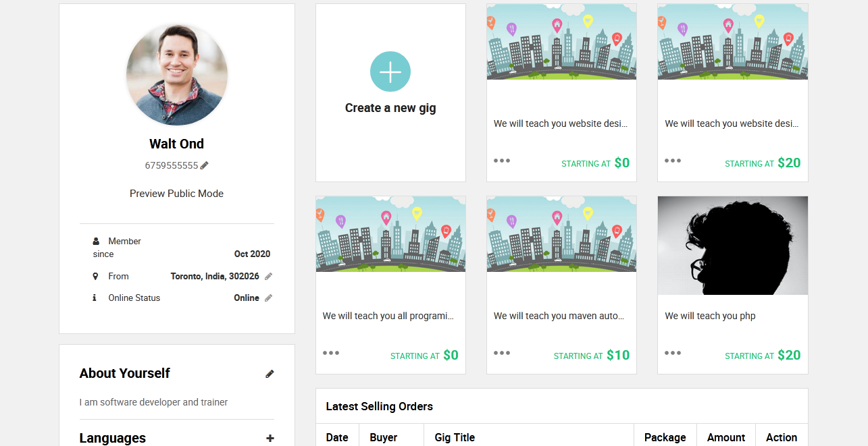
Task: Open options menu on $0 website design gig
Action: click(502, 161)
